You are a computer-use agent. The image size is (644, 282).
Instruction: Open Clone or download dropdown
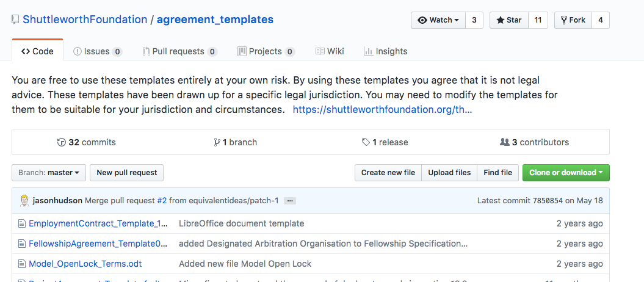click(566, 173)
